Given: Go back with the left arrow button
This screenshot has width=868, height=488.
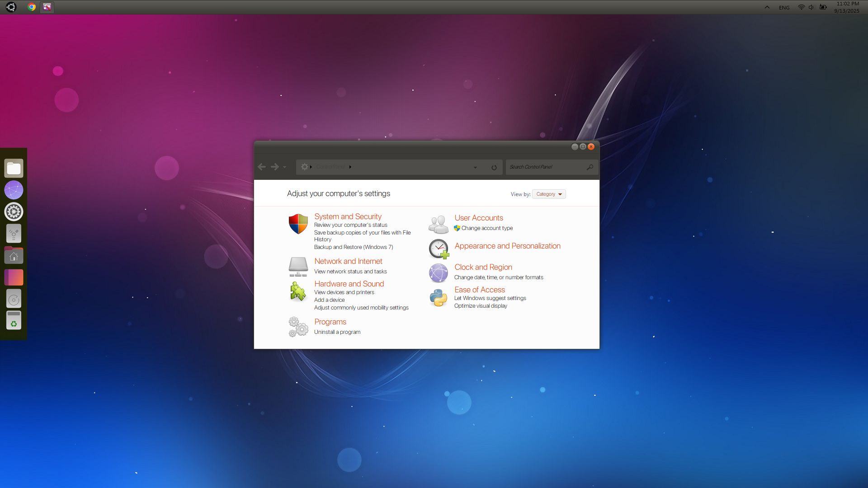Looking at the screenshot, I should (x=261, y=167).
